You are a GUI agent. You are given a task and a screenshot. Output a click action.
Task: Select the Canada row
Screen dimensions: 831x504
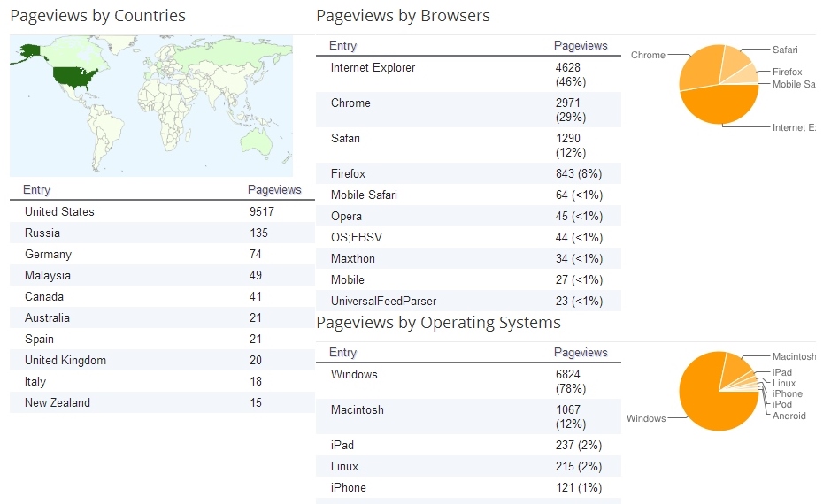162,296
